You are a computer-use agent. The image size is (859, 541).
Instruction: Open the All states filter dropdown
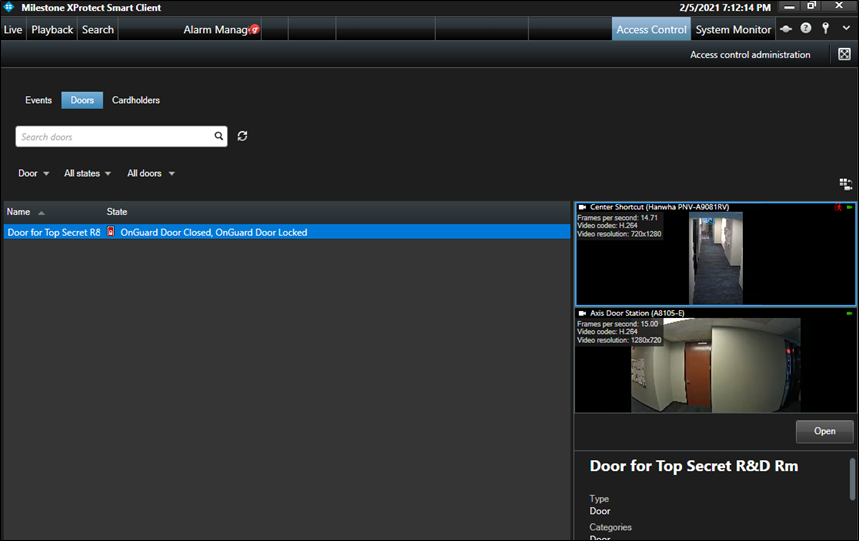click(87, 173)
